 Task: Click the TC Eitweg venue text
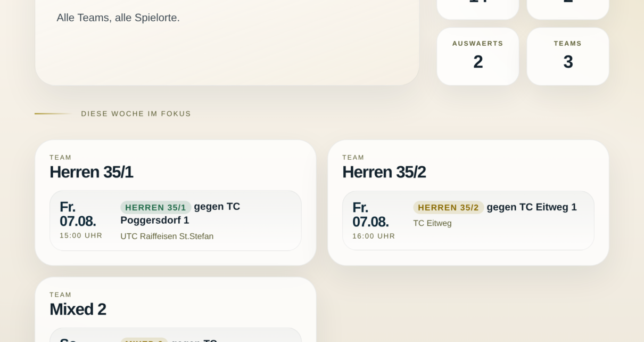point(432,223)
